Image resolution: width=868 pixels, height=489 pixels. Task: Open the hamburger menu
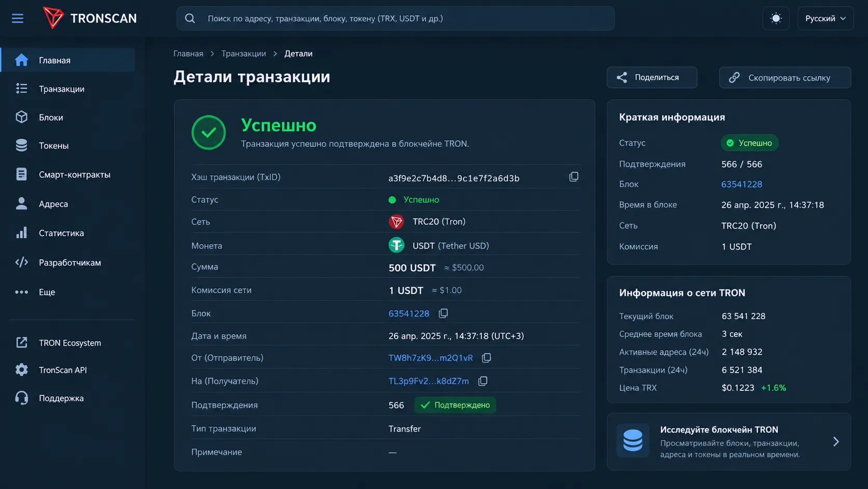pyautogui.click(x=18, y=18)
